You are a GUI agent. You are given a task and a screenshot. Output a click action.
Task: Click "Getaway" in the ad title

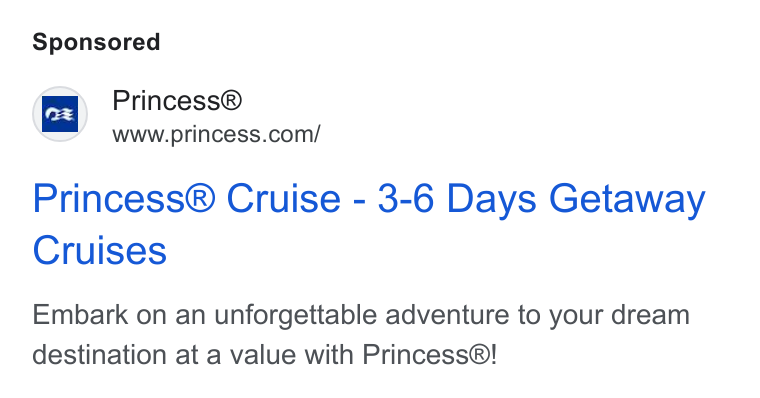(627, 198)
